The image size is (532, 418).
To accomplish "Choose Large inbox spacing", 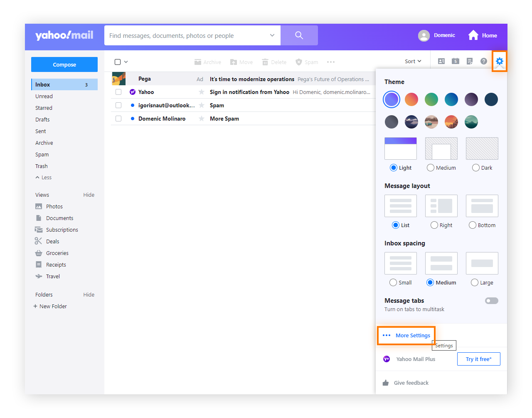I will tap(475, 282).
